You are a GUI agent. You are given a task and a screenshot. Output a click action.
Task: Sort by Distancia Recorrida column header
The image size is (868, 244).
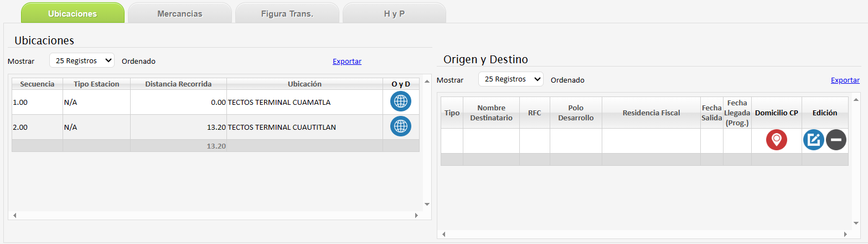point(178,84)
